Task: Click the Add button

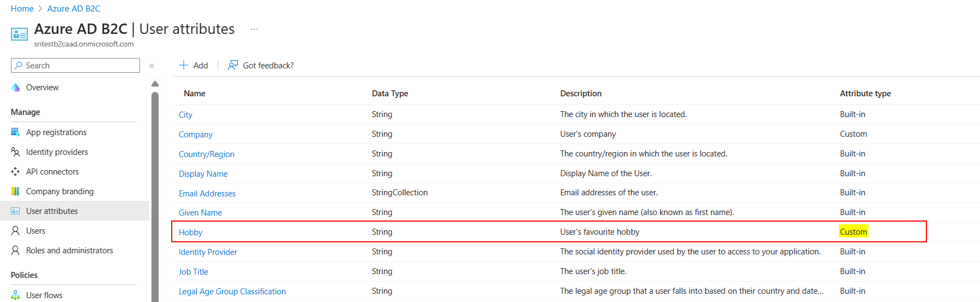Action: coord(194,65)
